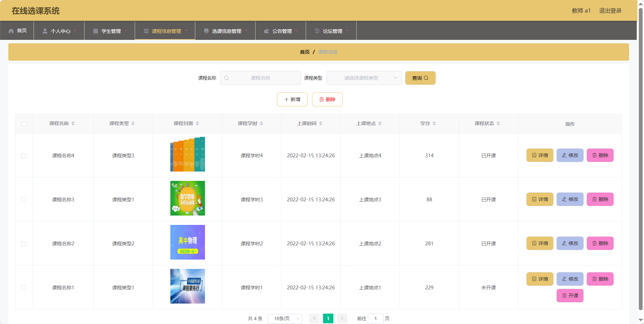Click the list icon beside 课程信息管理
644x324 pixels.
pyautogui.click(x=146, y=31)
